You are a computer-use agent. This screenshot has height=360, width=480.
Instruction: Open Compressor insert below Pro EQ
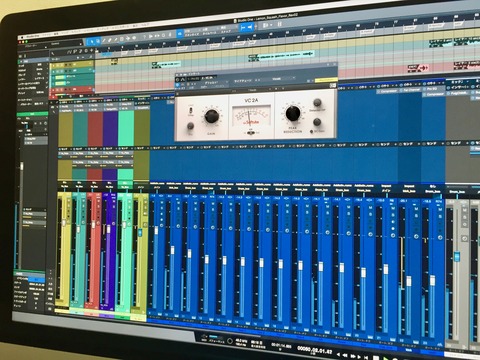435,94
